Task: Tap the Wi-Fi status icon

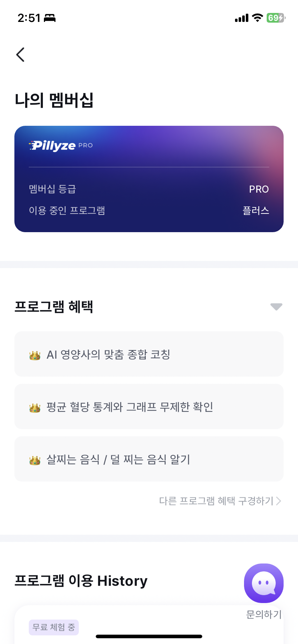Action: pyautogui.click(x=257, y=18)
